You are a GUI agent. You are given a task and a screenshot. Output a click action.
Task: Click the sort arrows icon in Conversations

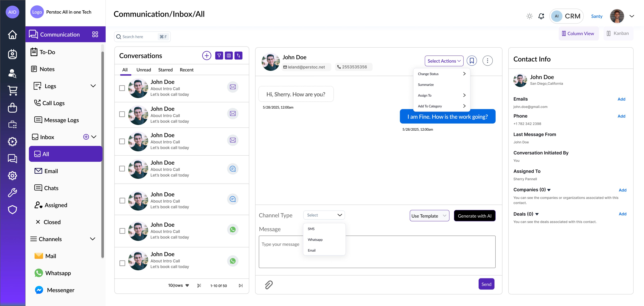click(x=238, y=56)
